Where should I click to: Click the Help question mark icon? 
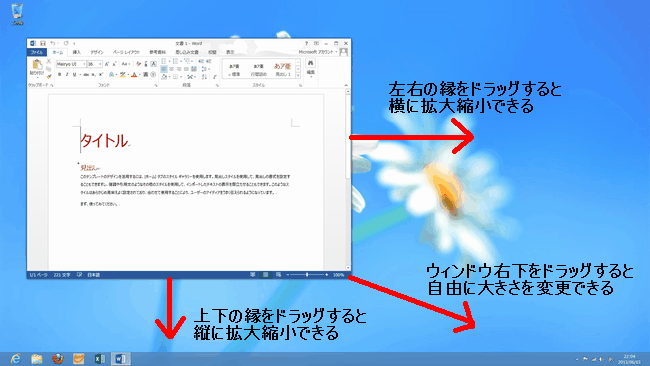tap(306, 43)
